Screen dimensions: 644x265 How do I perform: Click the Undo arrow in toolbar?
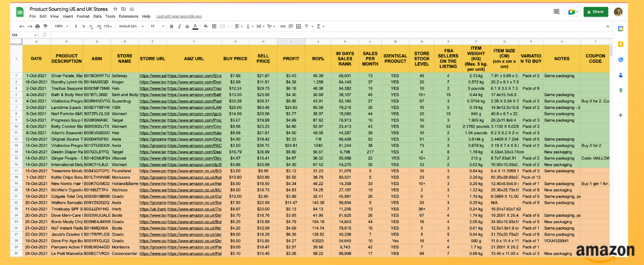(22, 26)
